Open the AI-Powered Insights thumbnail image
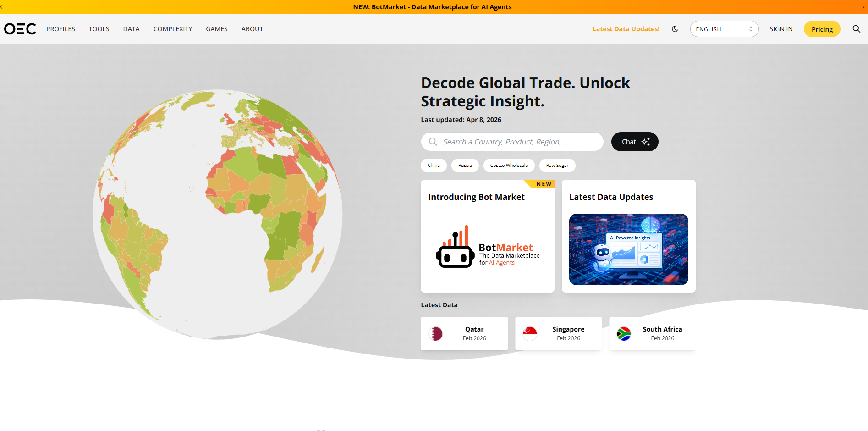868x431 pixels. click(x=629, y=249)
